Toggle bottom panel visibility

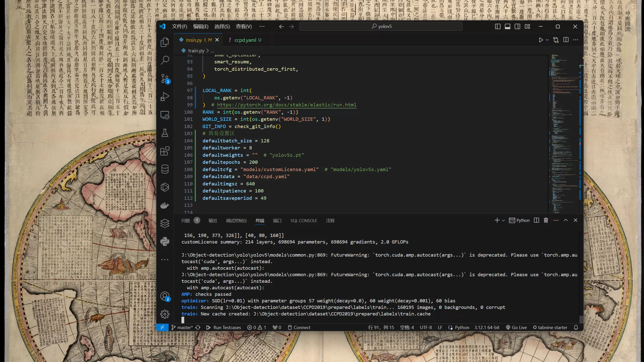coord(508,26)
